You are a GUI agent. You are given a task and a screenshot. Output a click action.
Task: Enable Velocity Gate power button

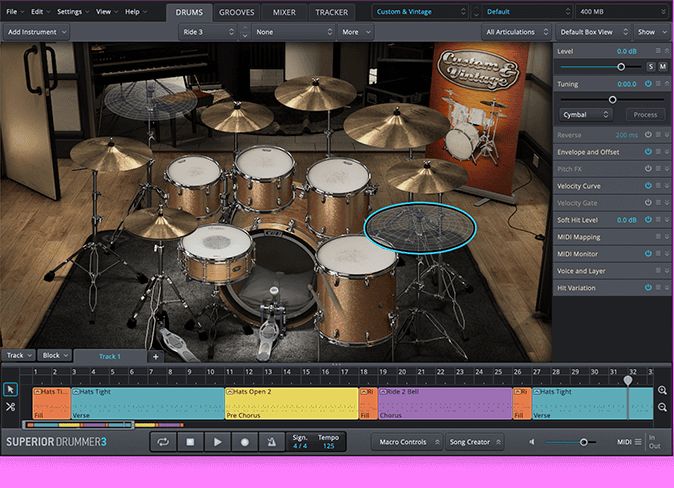point(648,203)
